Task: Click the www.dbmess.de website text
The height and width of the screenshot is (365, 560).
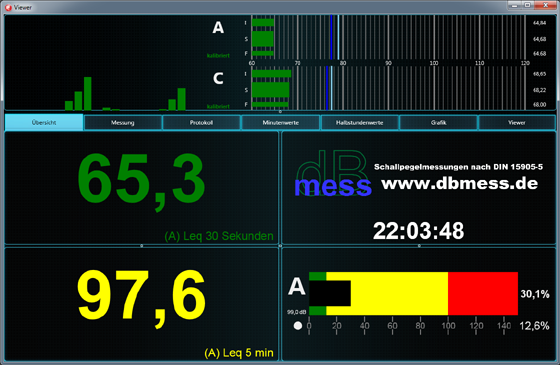Action: coord(459,184)
